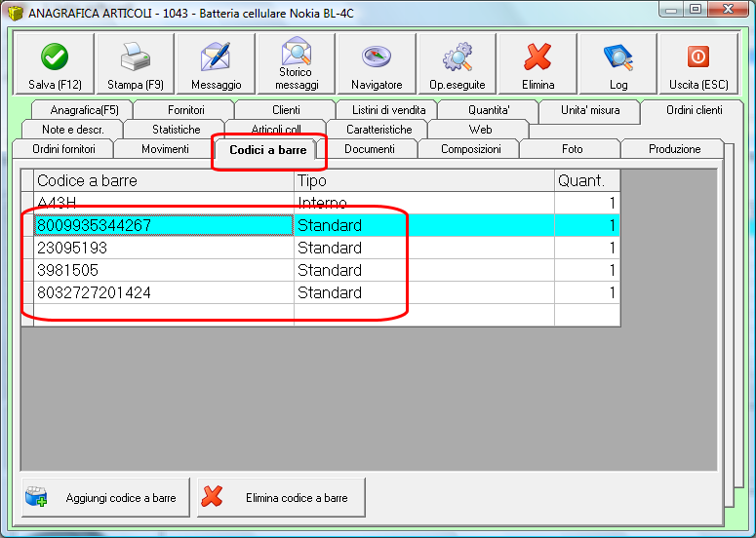Click Standard type cell of 3981505 row
The width and height of the screenshot is (756, 538).
[x=424, y=270]
